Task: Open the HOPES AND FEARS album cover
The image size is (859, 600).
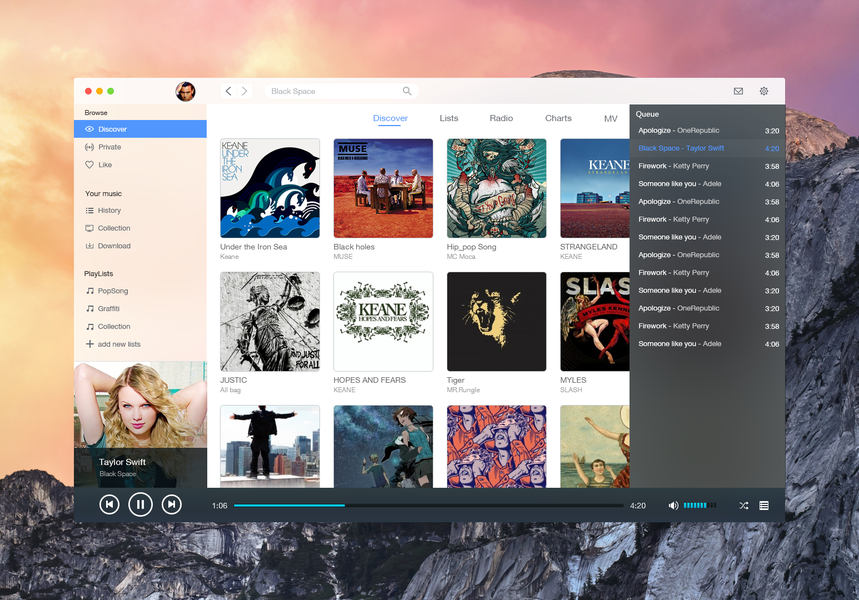Action: click(383, 322)
